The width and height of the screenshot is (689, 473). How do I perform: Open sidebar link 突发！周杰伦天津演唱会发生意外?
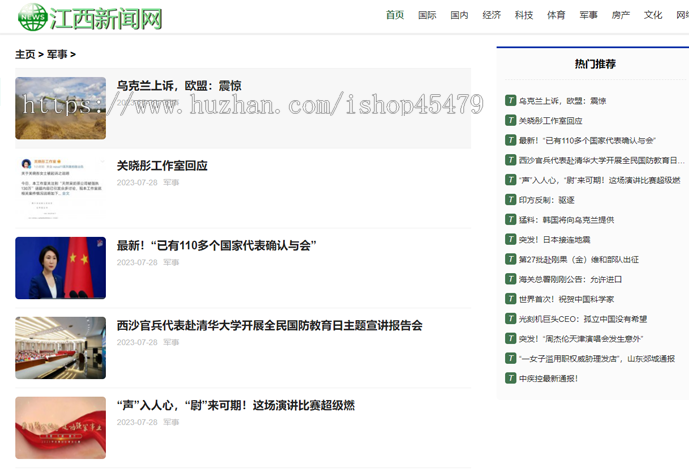point(581,339)
